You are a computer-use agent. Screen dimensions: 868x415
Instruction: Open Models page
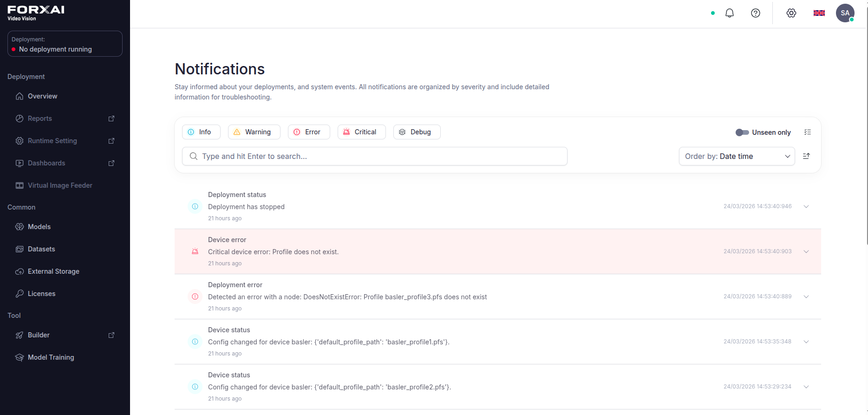pyautogui.click(x=65, y=227)
